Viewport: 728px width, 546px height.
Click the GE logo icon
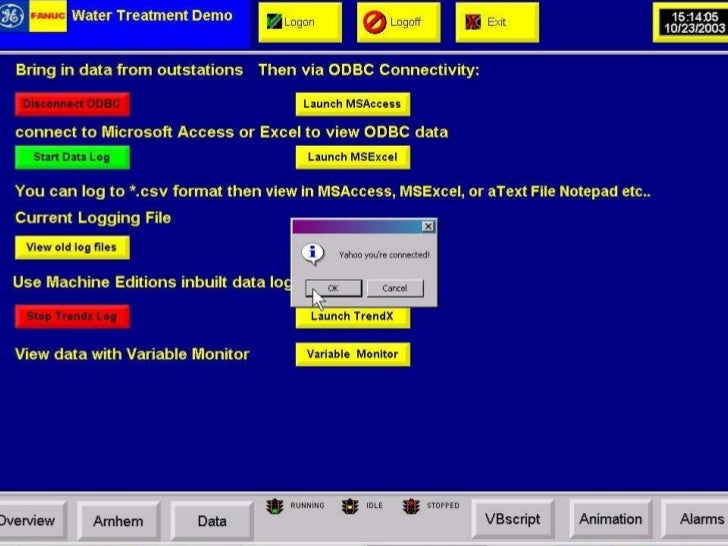pos(11,16)
